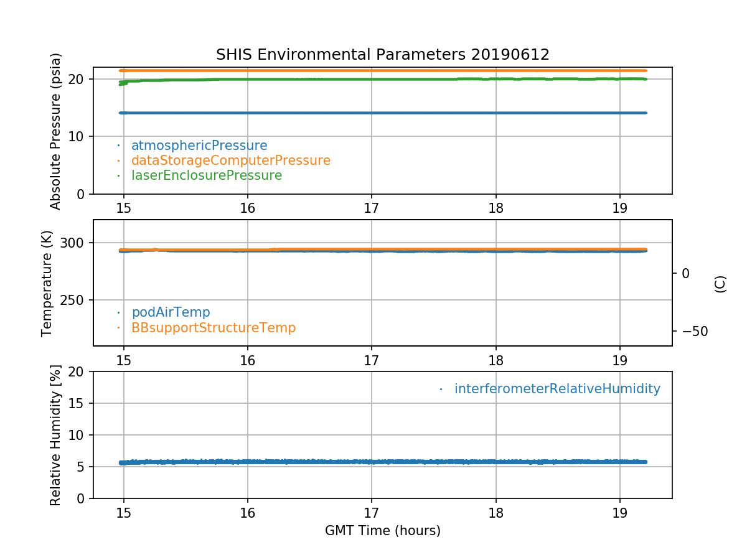Click the green marker beside laserEnclosurePressure
Viewport: 747px width, 560px height.
118,175
